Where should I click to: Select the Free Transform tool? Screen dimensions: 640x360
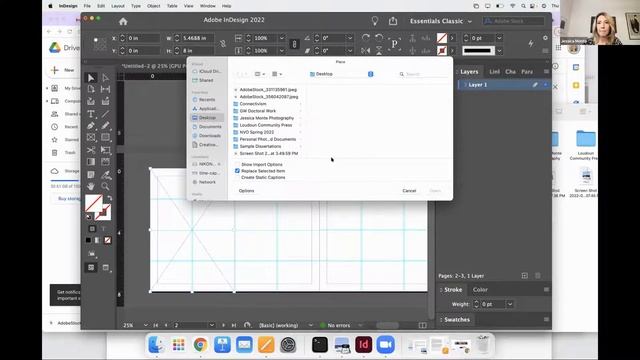(x=105, y=150)
